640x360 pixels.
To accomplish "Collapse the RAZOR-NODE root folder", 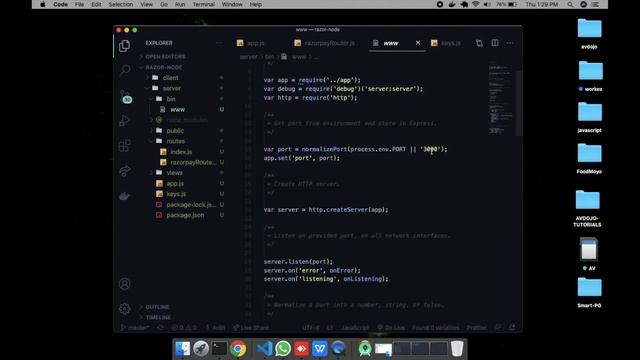I will 164,67.
